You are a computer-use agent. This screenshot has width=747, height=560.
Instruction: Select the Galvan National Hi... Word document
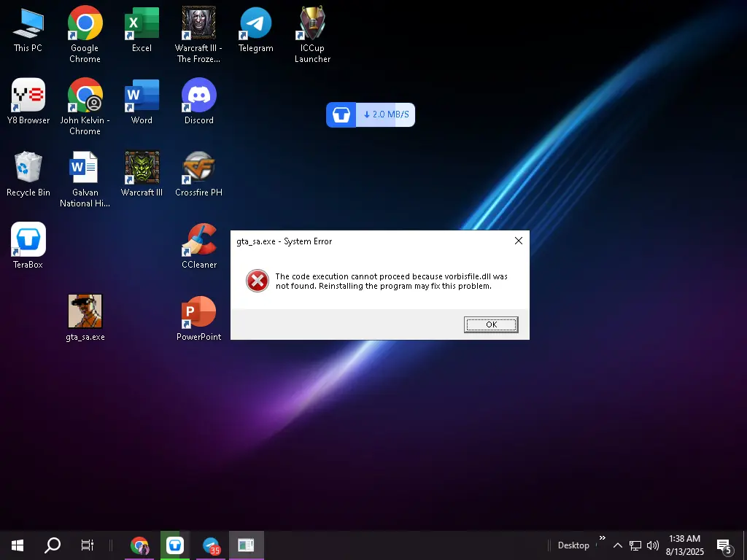pyautogui.click(x=85, y=179)
